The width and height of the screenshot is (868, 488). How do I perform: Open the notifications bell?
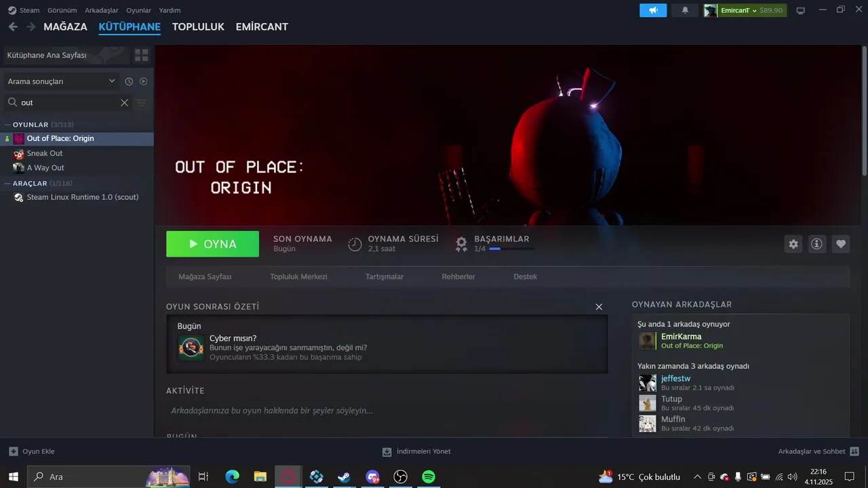pyautogui.click(x=685, y=10)
